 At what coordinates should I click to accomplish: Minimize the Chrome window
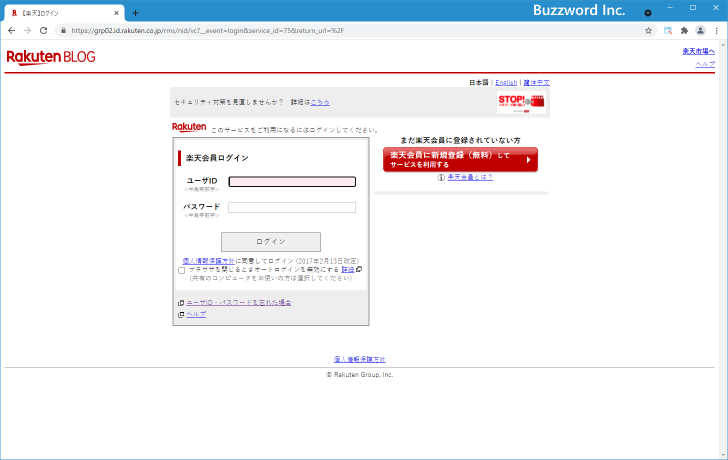[670, 8]
